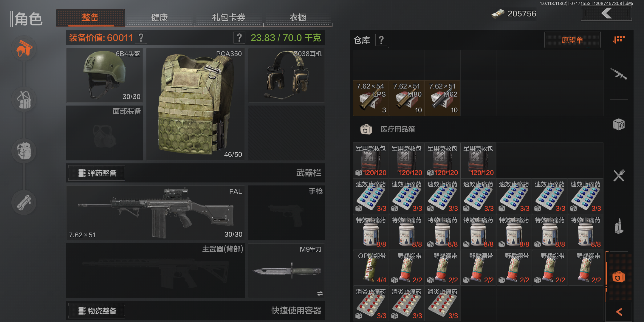Select the first 野战绷带 item
The image size is (644, 322).
click(x=407, y=268)
